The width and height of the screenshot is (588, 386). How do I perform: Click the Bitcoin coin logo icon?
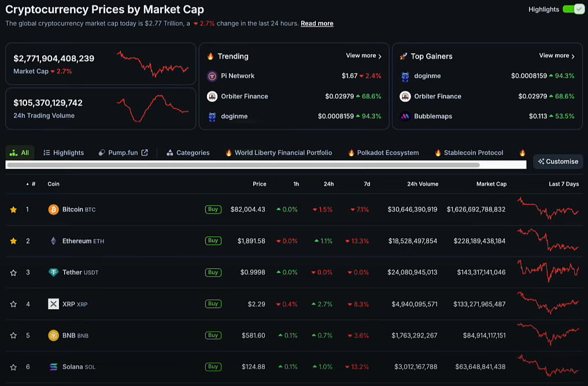tap(53, 209)
